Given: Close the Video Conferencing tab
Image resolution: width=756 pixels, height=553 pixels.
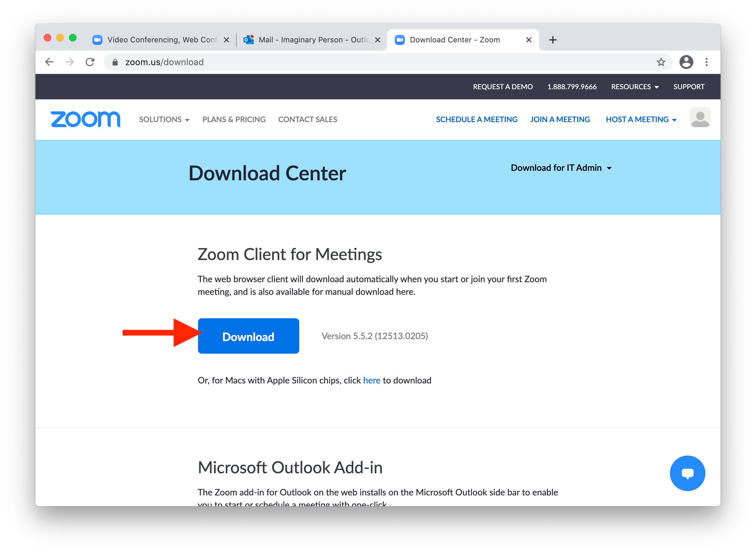Looking at the screenshot, I should [226, 40].
